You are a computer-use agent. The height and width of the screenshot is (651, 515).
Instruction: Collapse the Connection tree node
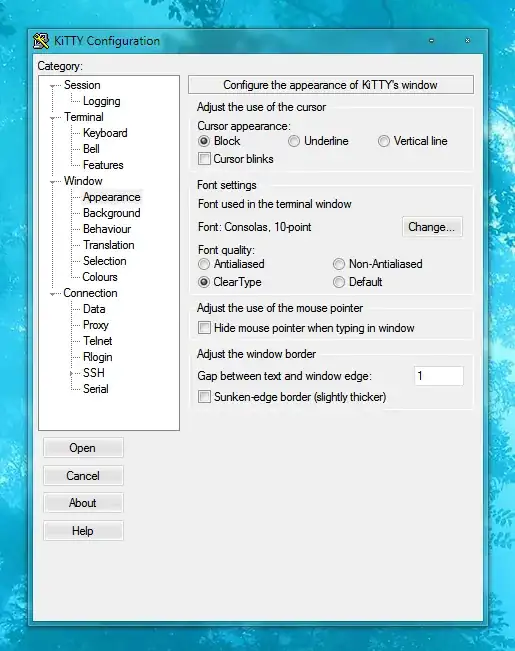53,294
